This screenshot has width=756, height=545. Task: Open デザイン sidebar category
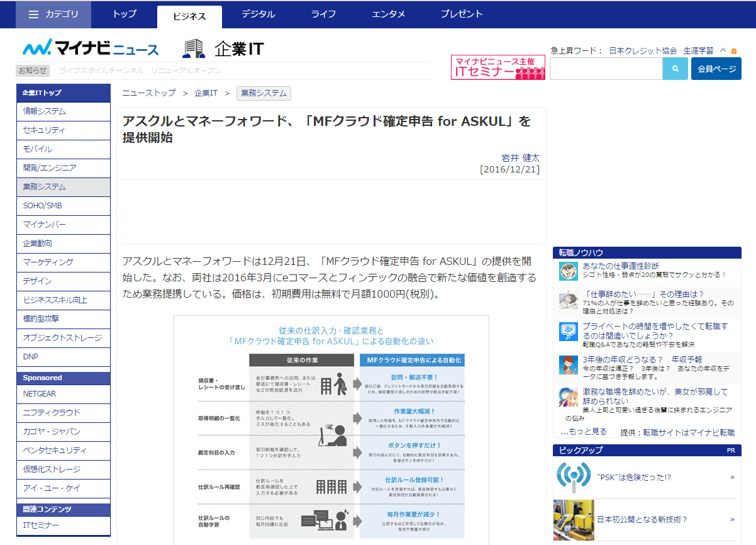click(63, 281)
